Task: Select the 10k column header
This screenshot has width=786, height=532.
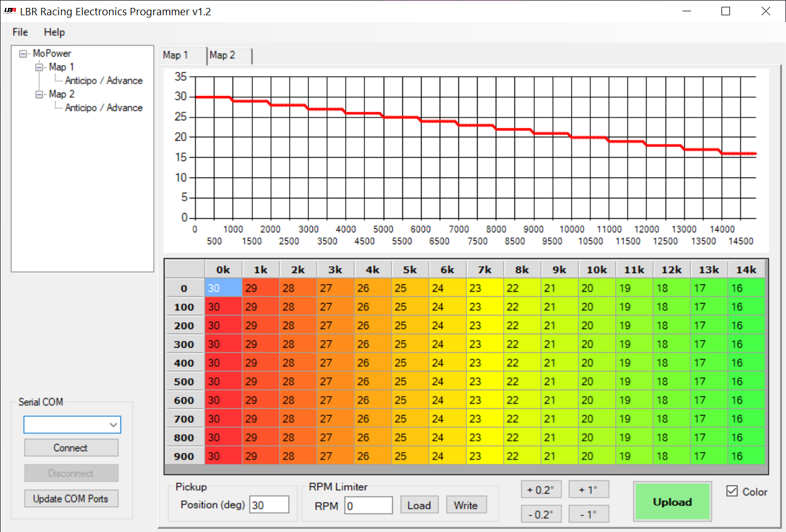Action: [x=597, y=270]
